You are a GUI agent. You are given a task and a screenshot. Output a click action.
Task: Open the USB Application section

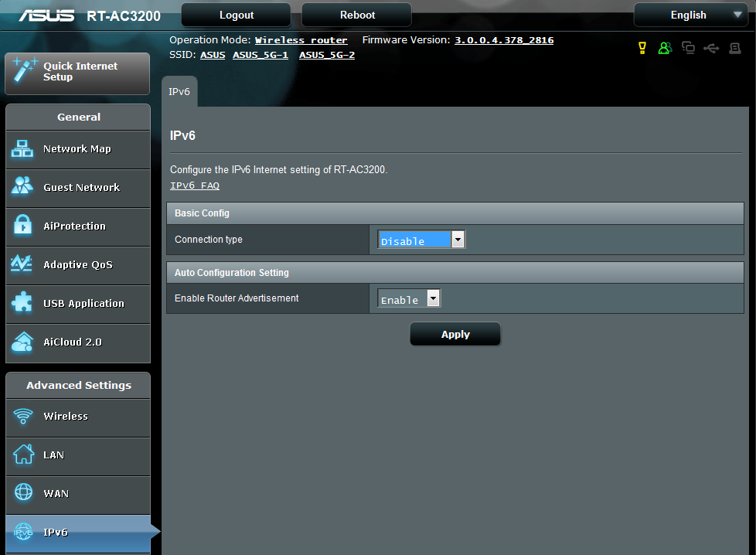[x=78, y=304]
